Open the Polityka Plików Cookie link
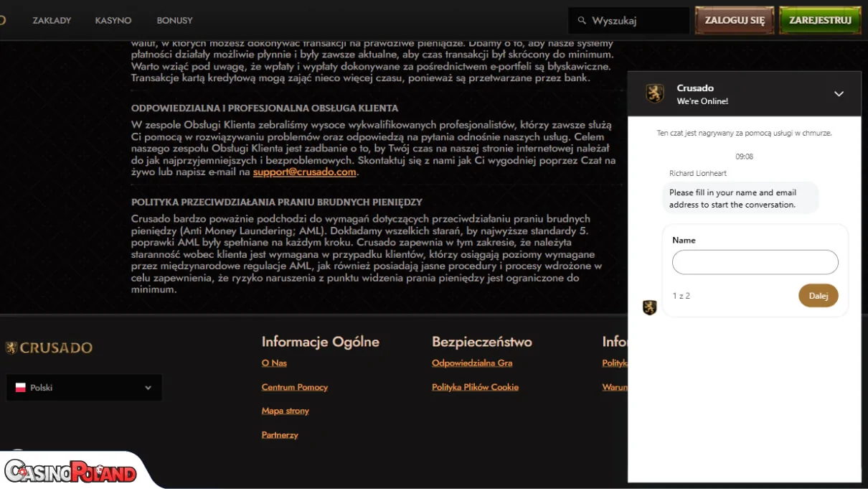Screen dimensions: 868x489 pyautogui.click(x=475, y=387)
